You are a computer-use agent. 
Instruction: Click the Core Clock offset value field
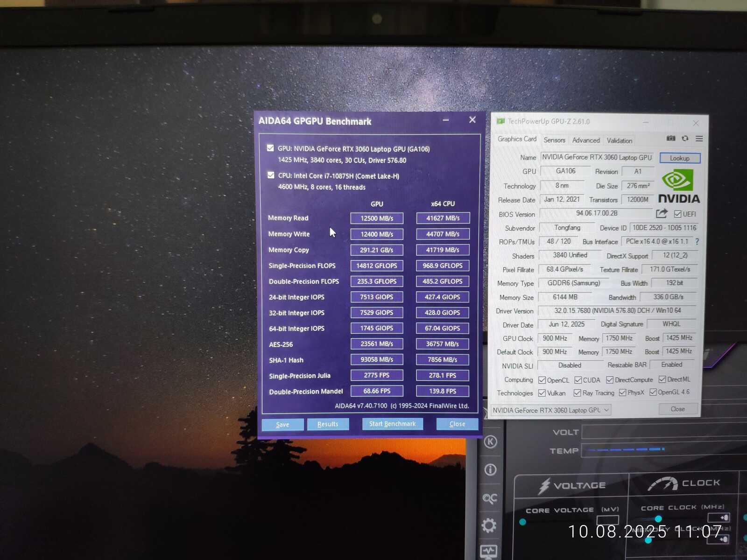click(719, 517)
